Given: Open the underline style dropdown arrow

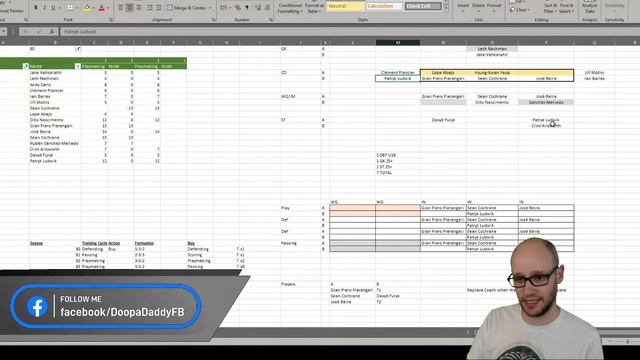Looking at the screenshot, I should (x=60, y=8).
